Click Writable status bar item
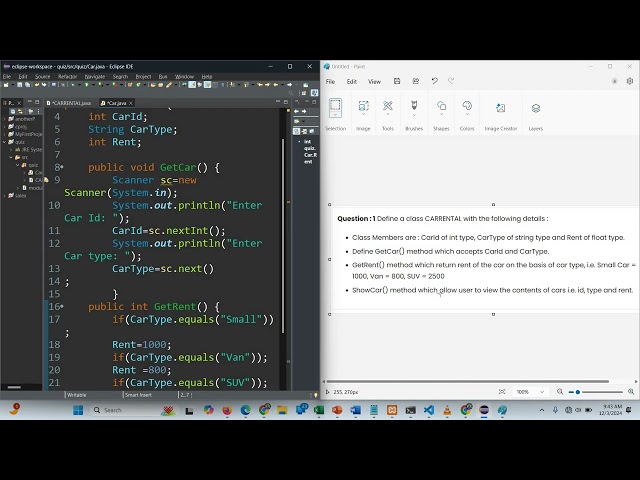 pyautogui.click(x=77, y=395)
